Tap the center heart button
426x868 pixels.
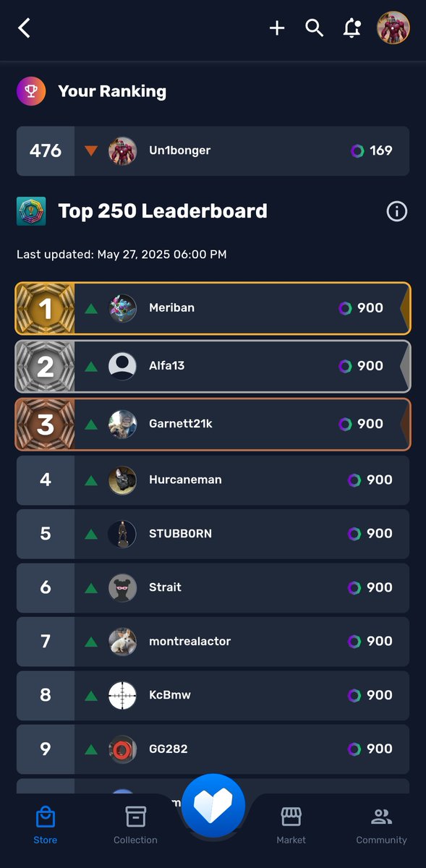click(213, 805)
